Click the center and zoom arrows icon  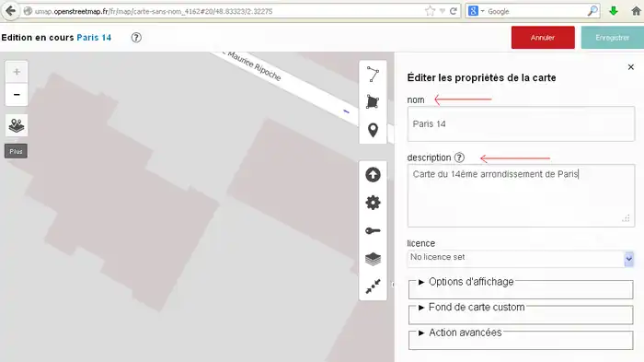click(373, 286)
